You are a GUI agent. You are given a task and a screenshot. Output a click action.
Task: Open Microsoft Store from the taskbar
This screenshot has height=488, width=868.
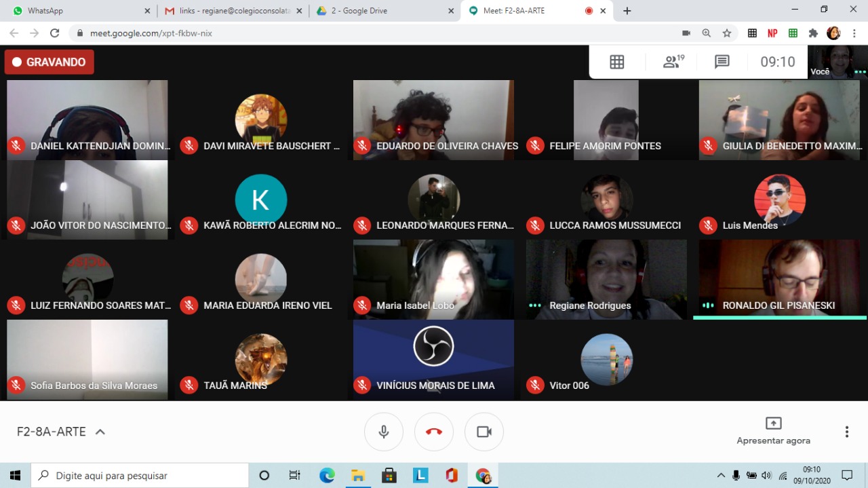(x=389, y=476)
